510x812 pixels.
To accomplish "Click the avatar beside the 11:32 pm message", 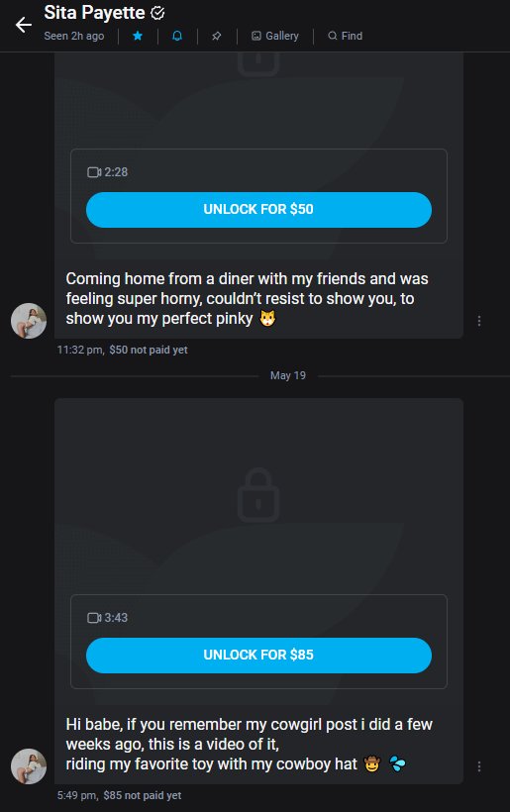I will (x=29, y=321).
